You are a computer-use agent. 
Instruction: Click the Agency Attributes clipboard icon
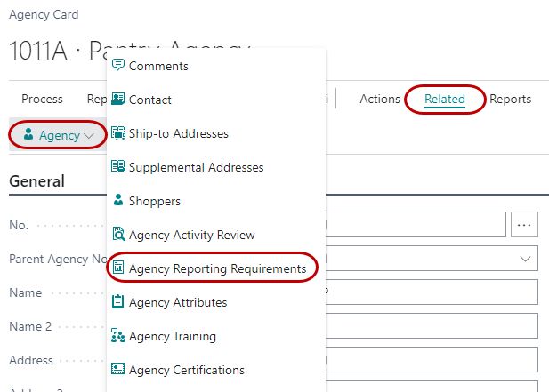point(117,302)
